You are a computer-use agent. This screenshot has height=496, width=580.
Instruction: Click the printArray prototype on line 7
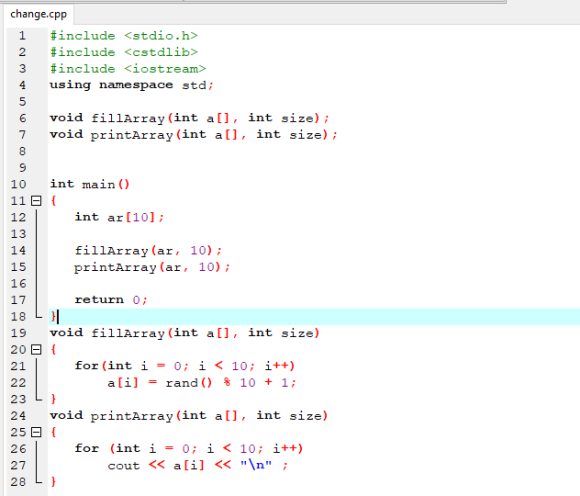(x=193, y=135)
